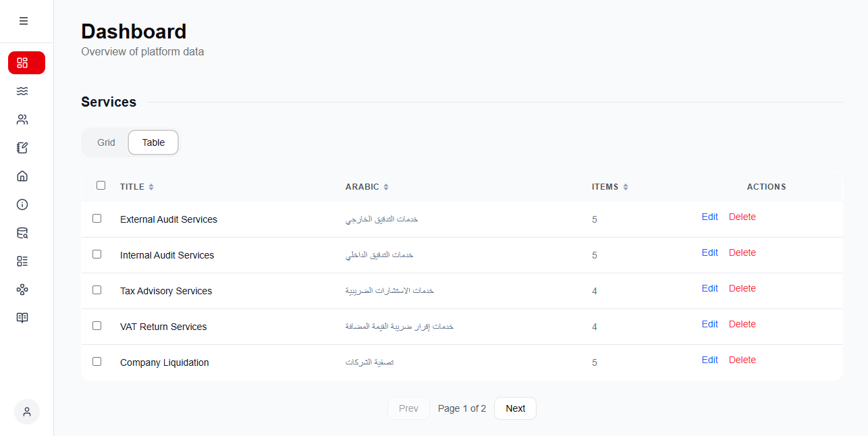Go to the Next page
Image resolution: width=868 pixels, height=436 pixels.
pyautogui.click(x=515, y=408)
